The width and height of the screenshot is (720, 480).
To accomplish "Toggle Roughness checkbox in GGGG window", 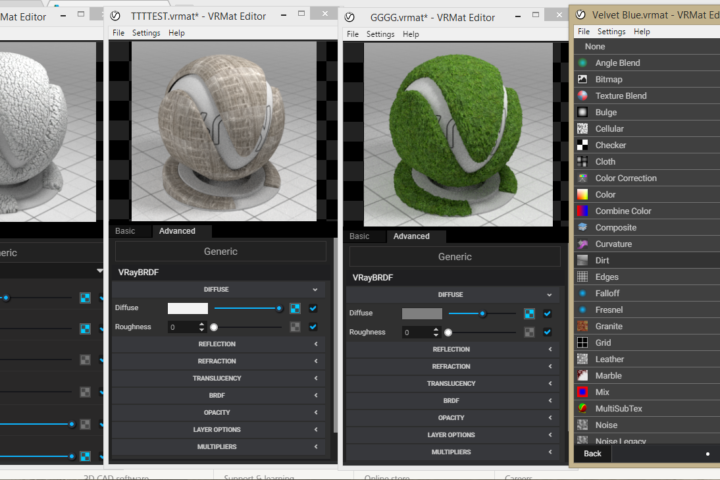I will pos(547,332).
